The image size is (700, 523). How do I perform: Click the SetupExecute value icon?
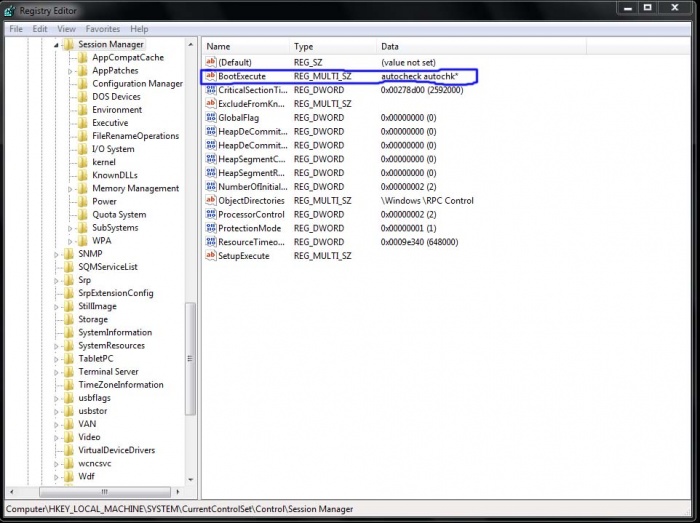[x=211, y=256]
